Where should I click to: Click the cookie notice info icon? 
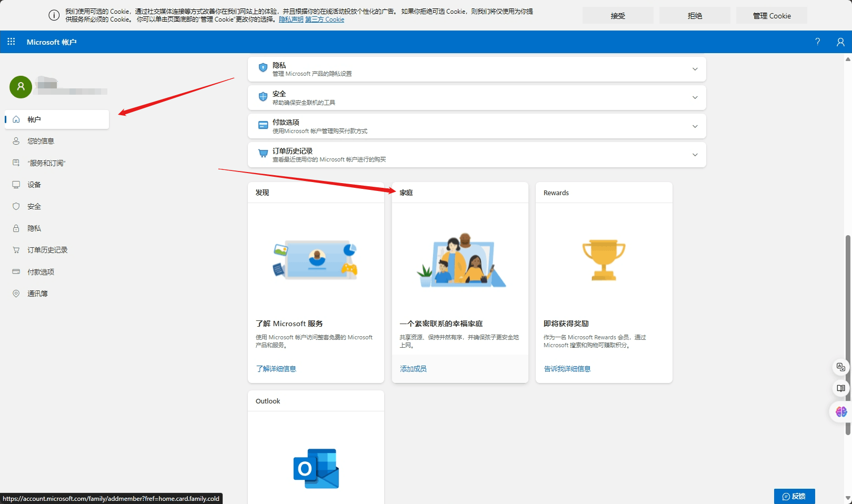(x=54, y=15)
